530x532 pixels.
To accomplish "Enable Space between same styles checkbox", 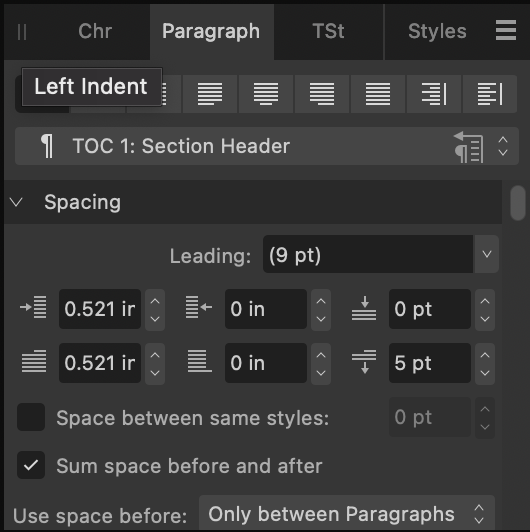I will 31,417.
